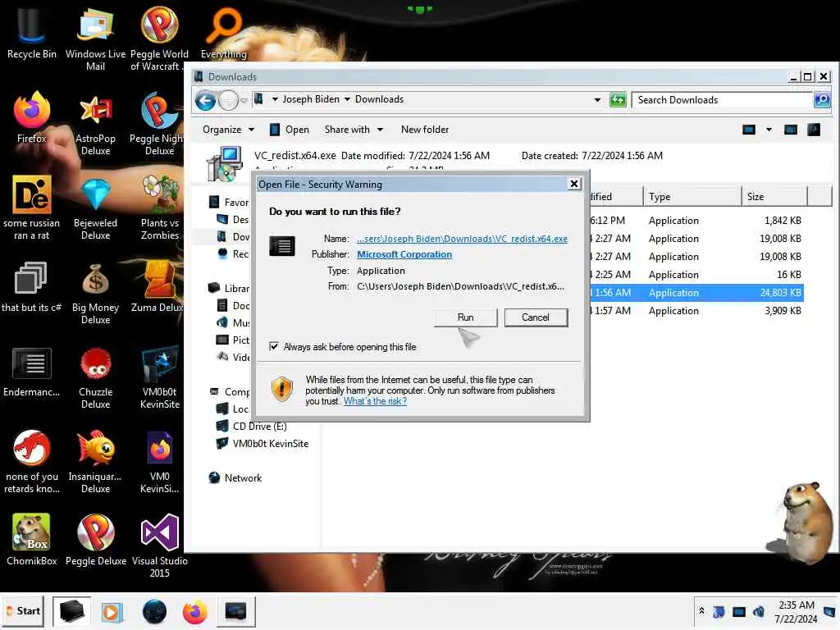
Task: Click the refresh icon beside address bar
Action: (618, 99)
